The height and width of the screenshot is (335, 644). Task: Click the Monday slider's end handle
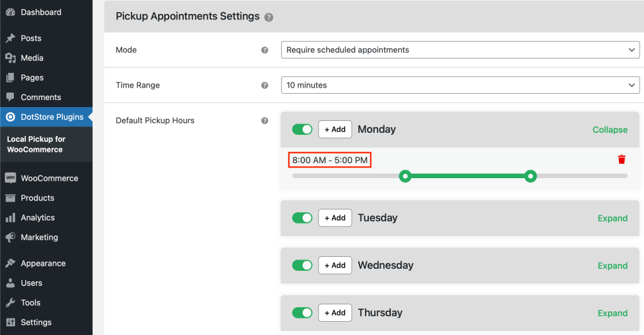tap(530, 176)
